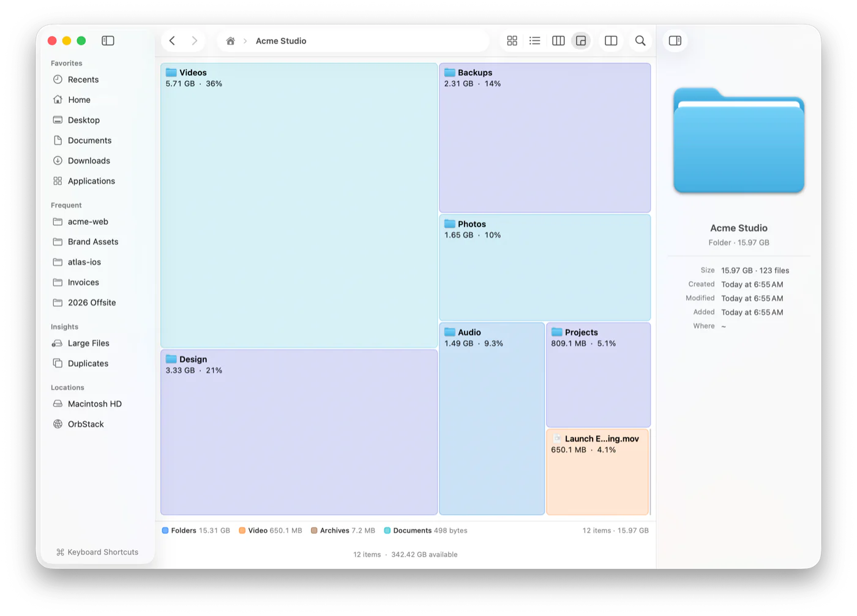Toggle the left sidebar visibility
Screen dimensions: 857x616
[x=108, y=40]
